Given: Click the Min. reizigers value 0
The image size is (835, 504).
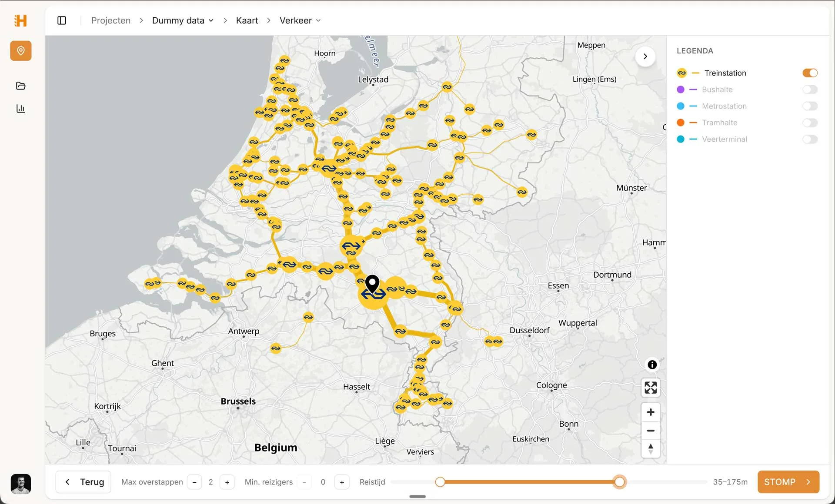Looking at the screenshot, I should tap(323, 482).
